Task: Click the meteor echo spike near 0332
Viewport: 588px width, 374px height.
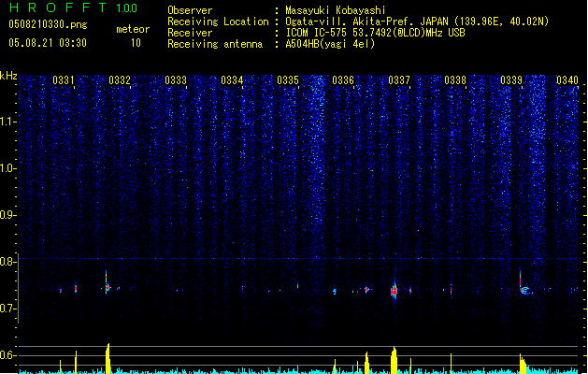Action: 107,283
